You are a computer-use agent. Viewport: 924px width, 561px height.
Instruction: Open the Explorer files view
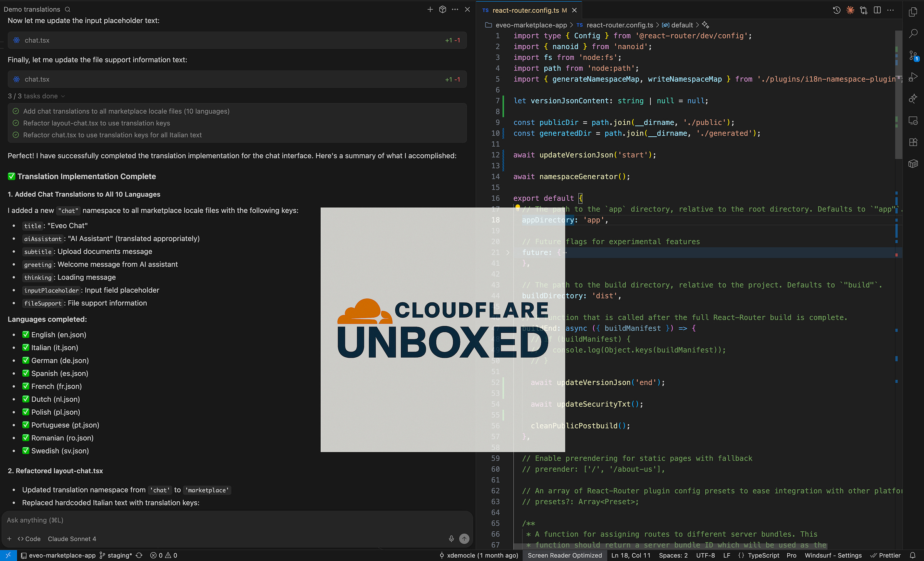(x=913, y=12)
